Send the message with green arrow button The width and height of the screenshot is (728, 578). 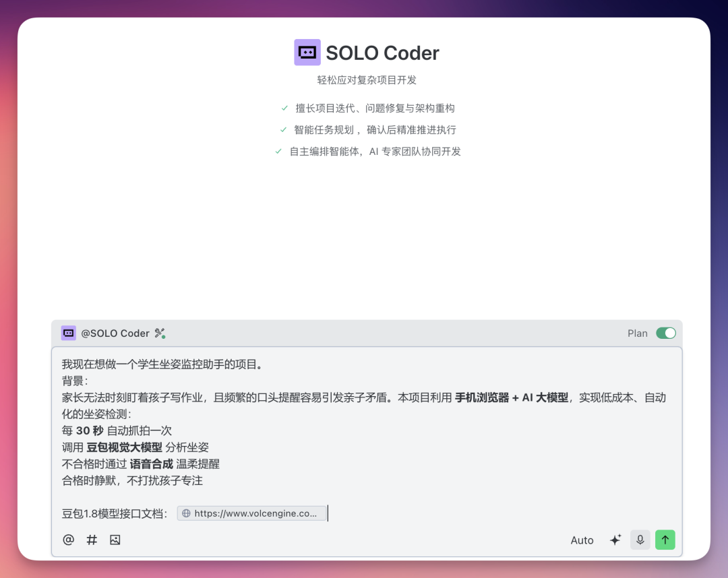point(665,540)
